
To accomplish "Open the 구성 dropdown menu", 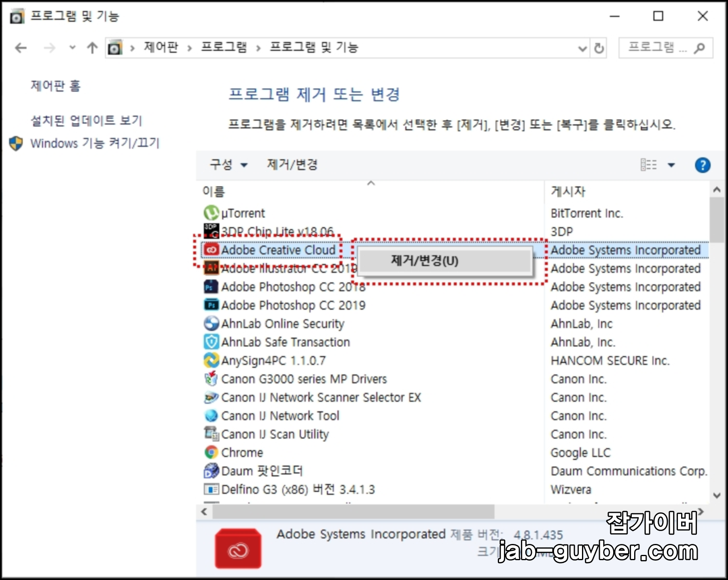I will (x=229, y=165).
